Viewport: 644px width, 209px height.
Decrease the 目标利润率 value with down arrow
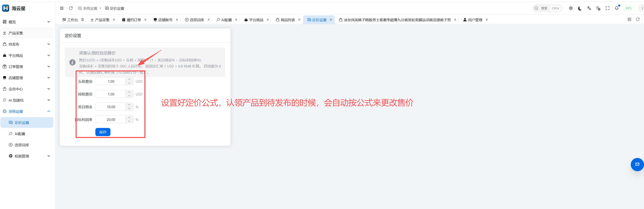pos(129,121)
